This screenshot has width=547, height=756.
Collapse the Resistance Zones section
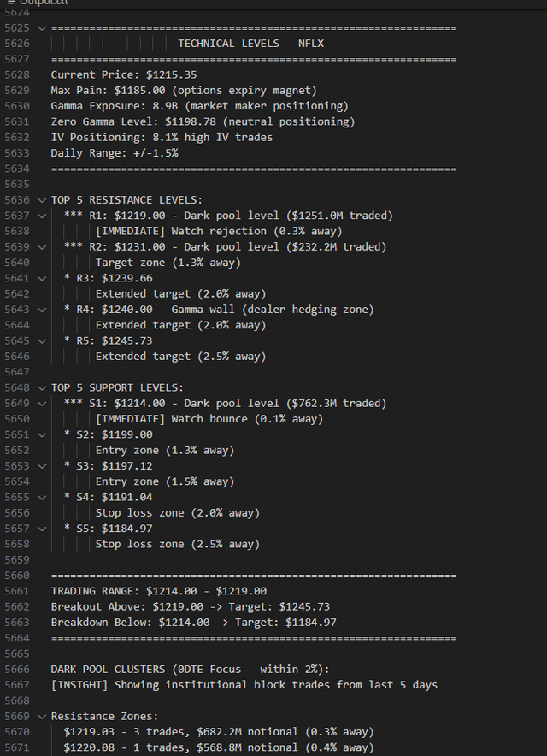coord(42,716)
